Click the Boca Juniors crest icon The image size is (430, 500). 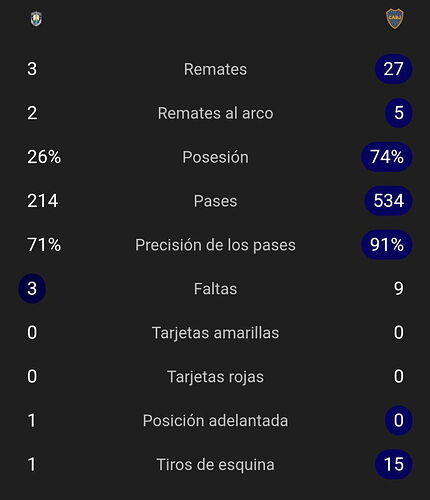coord(395,19)
